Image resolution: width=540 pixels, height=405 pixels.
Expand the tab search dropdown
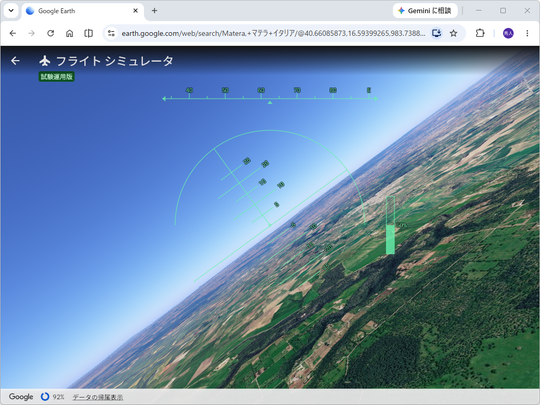pos(11,11)
